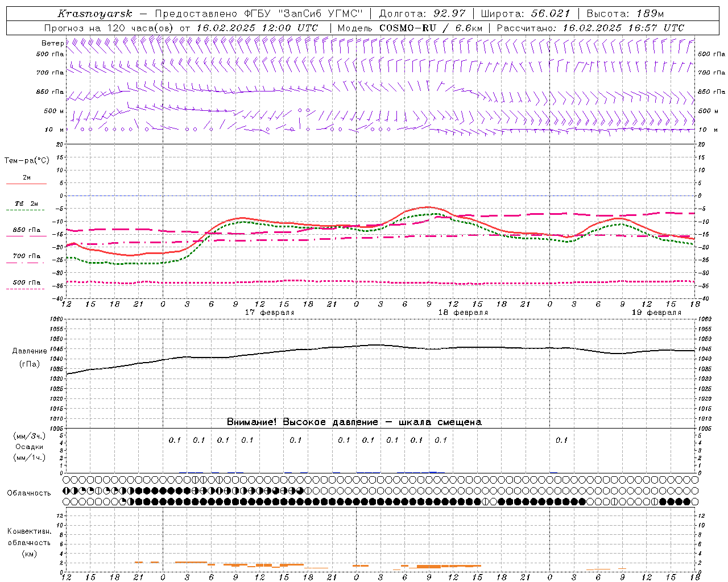Click the "Облачность" cloud cover label
This screenshot has height=582, width=728.
point(29,493)
